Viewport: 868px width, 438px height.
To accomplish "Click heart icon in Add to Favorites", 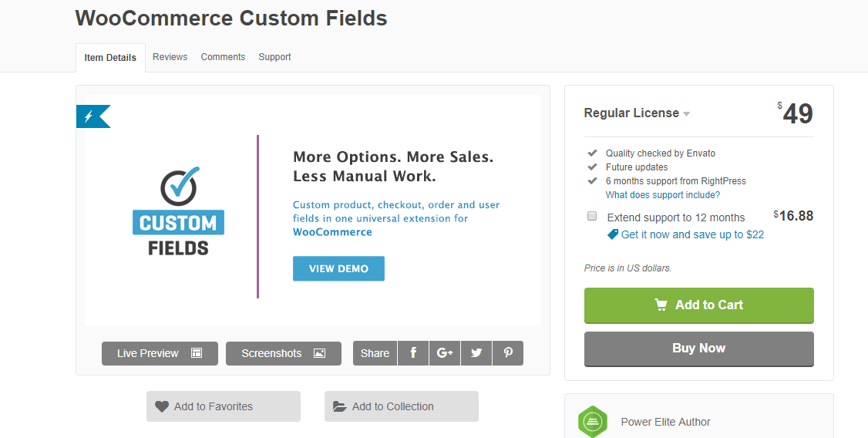I will pos(162,406).
